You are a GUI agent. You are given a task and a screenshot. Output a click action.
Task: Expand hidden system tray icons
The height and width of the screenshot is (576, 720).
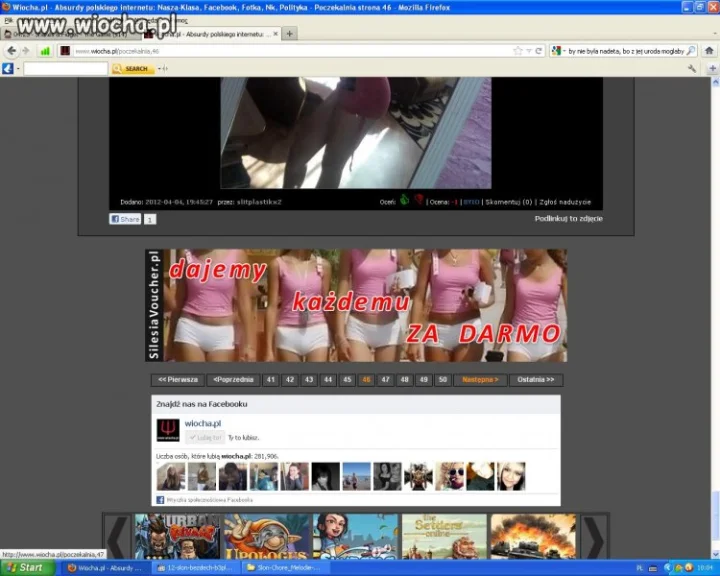668,568
